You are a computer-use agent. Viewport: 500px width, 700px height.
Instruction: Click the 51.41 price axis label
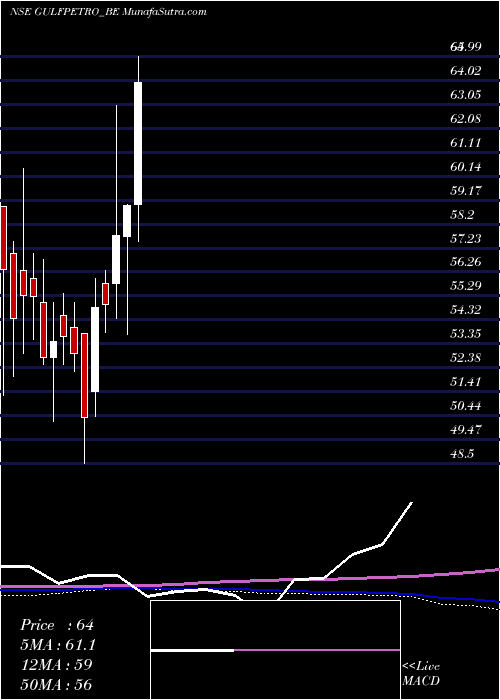(x=466, y=382)
